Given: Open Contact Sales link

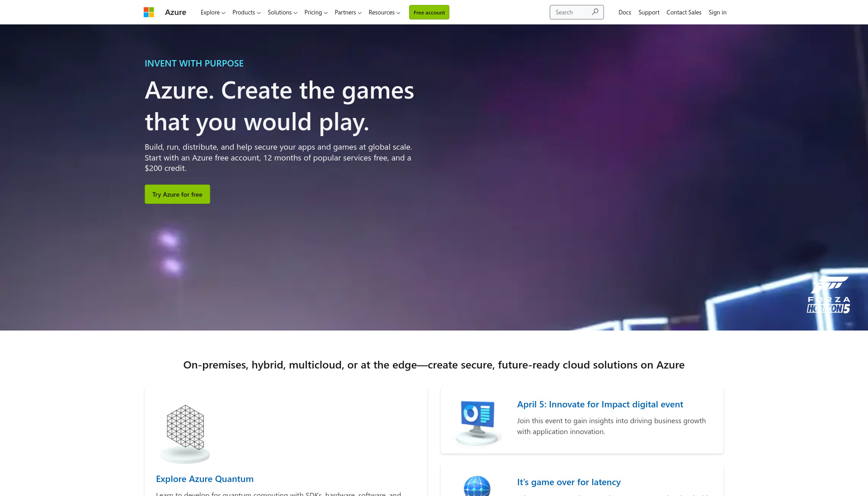Looking at the screenshot, I should tap(684, 12).
